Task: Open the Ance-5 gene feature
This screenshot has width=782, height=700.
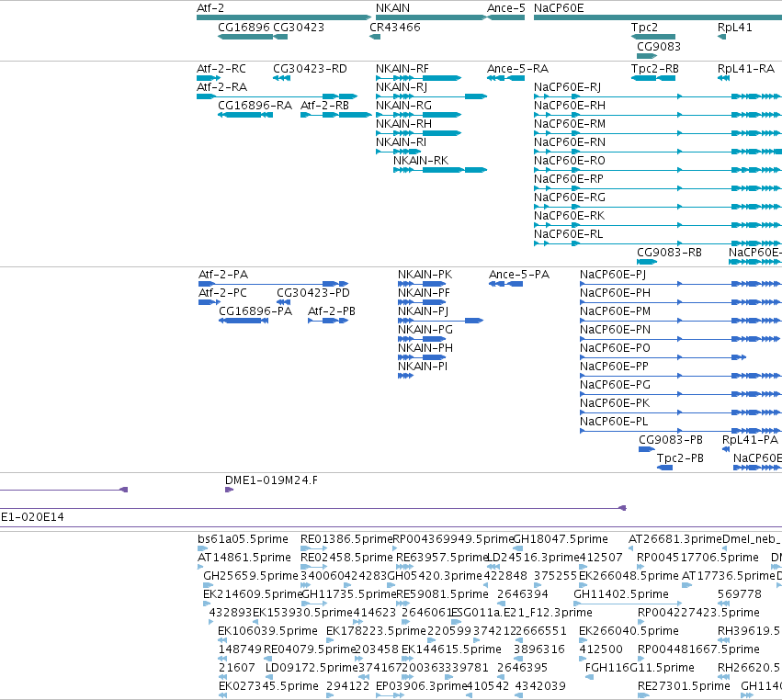Action: [x=505, y=17]
